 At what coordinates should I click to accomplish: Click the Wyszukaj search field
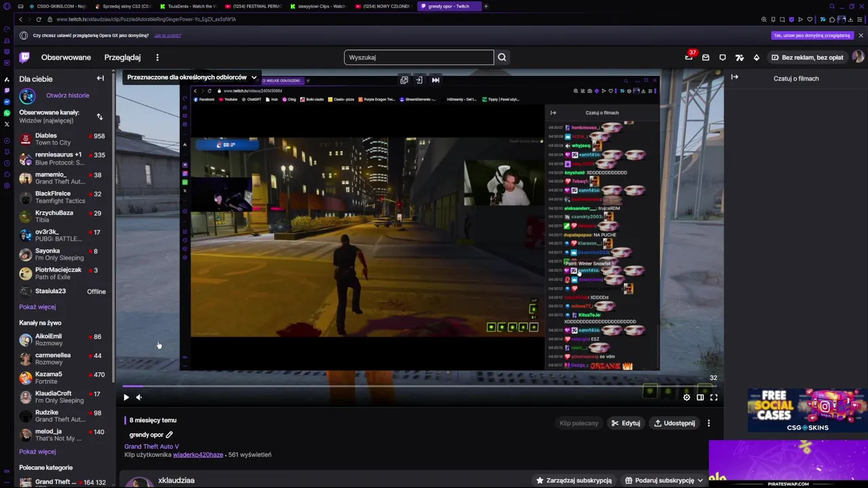click(x=419, y=58)
